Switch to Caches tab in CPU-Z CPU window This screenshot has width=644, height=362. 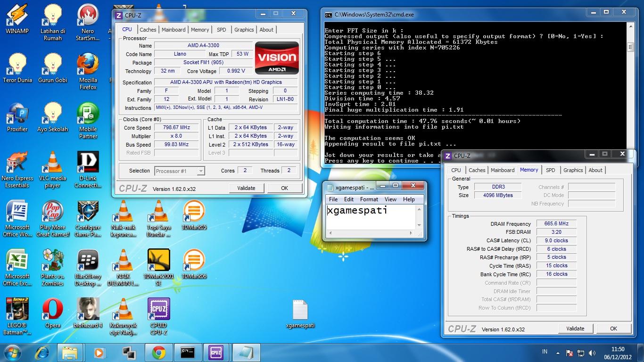[x=148, y=30]
